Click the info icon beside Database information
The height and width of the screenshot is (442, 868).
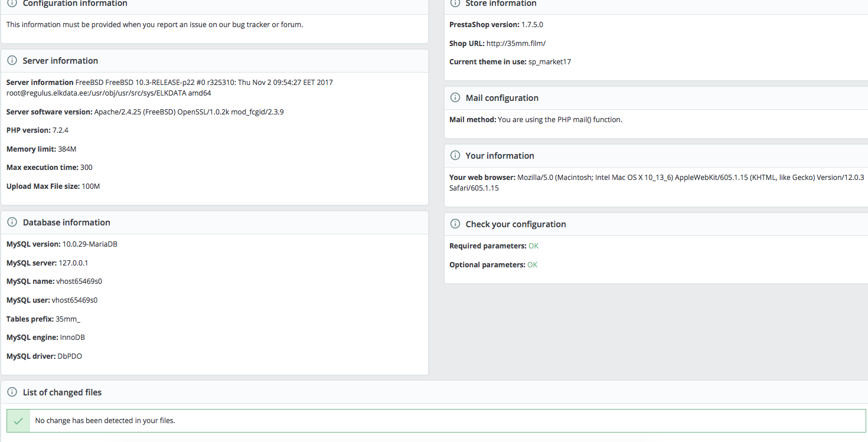(12, 222)
